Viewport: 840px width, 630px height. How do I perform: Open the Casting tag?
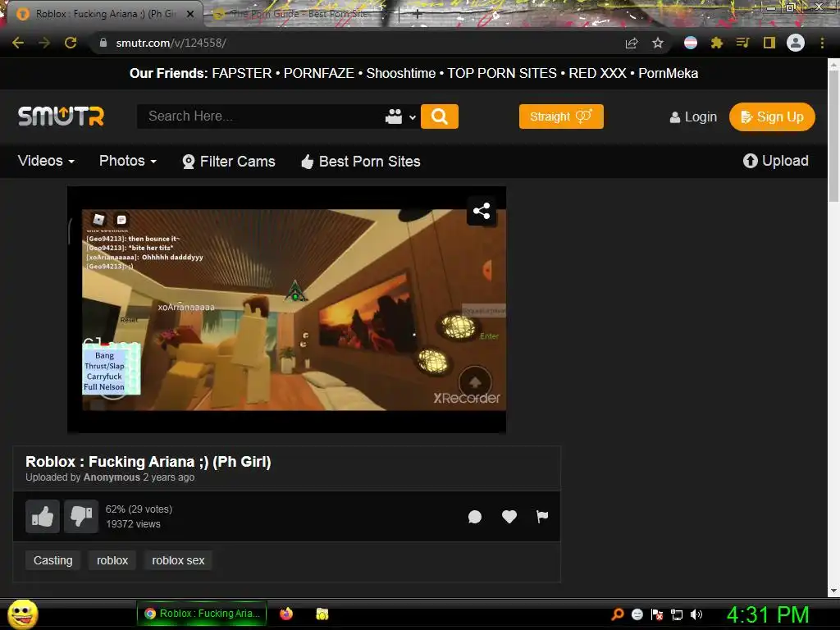point(53,560)
